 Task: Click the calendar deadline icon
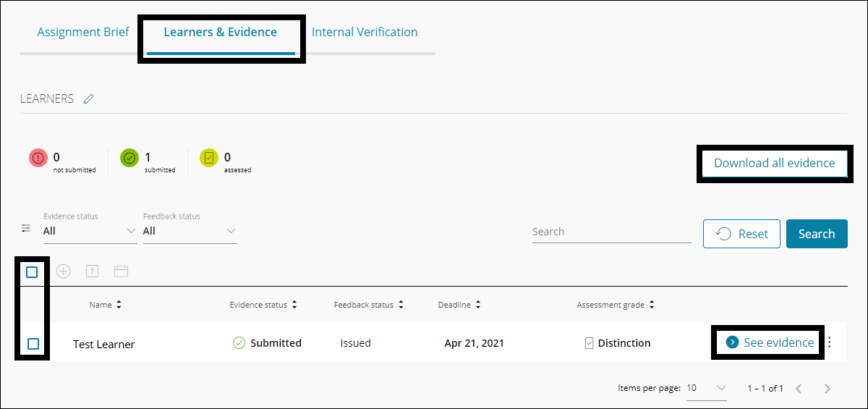121,271
